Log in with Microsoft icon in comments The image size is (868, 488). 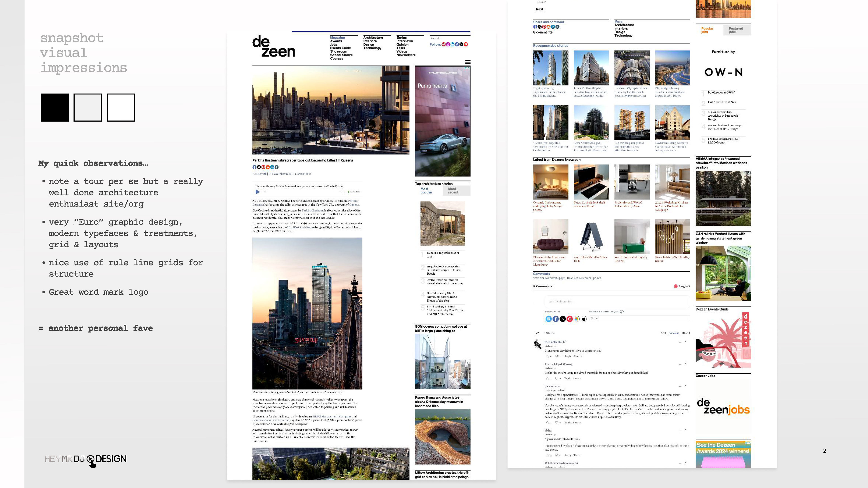577,319
